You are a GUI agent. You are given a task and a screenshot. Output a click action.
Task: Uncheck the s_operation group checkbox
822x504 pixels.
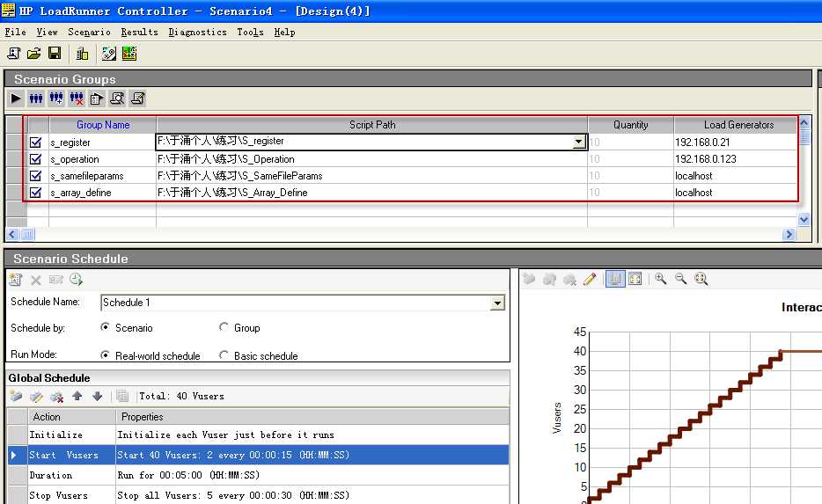[36, 158]
